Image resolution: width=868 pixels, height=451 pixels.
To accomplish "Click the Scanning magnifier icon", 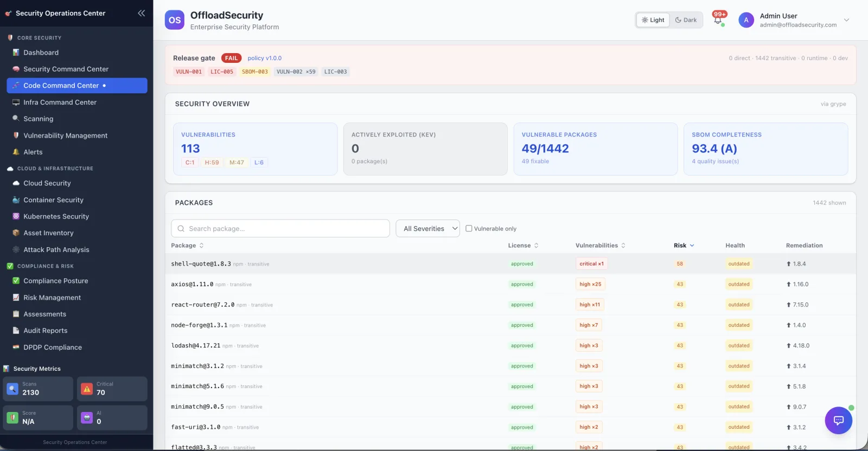I will pyautogui.click(x=16, y=119).
